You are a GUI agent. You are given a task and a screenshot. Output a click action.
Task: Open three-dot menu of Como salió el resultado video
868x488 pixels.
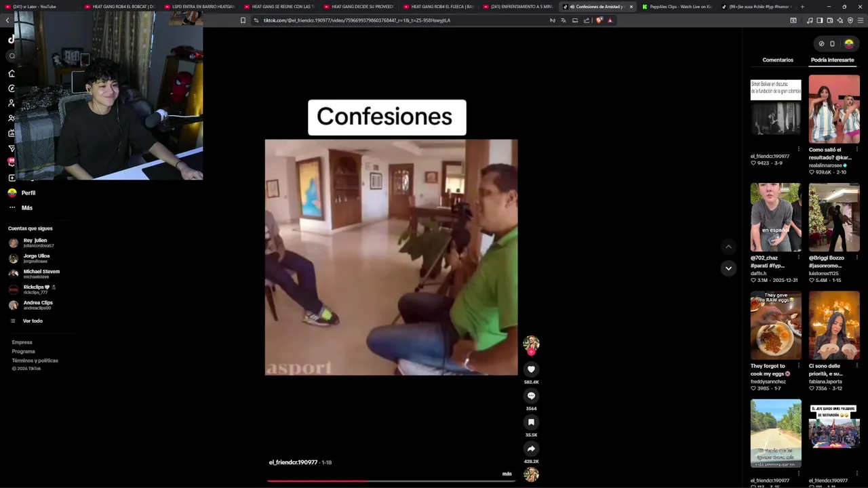point(857,149)
